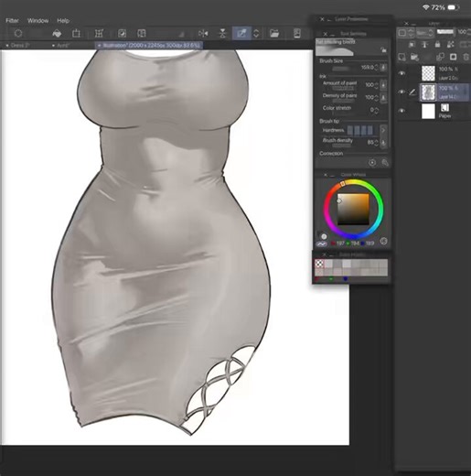Open the Window menu
Viewport: 471px width, 476px height.
click(37, 21)
